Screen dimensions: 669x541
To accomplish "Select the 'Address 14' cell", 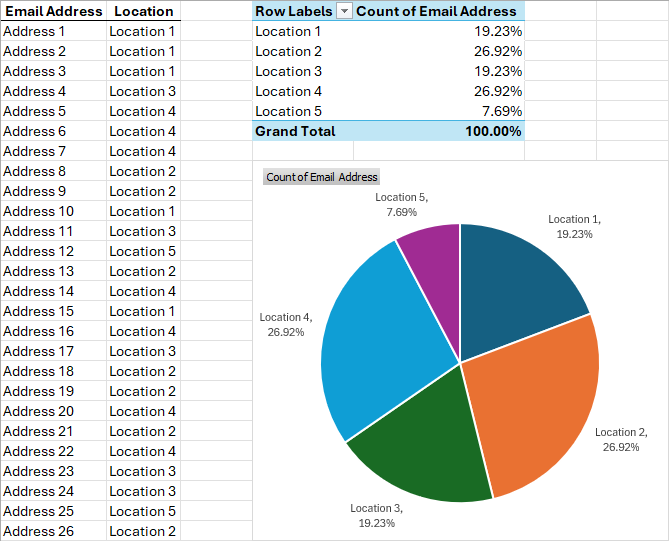I will click(x=53, y=291).
